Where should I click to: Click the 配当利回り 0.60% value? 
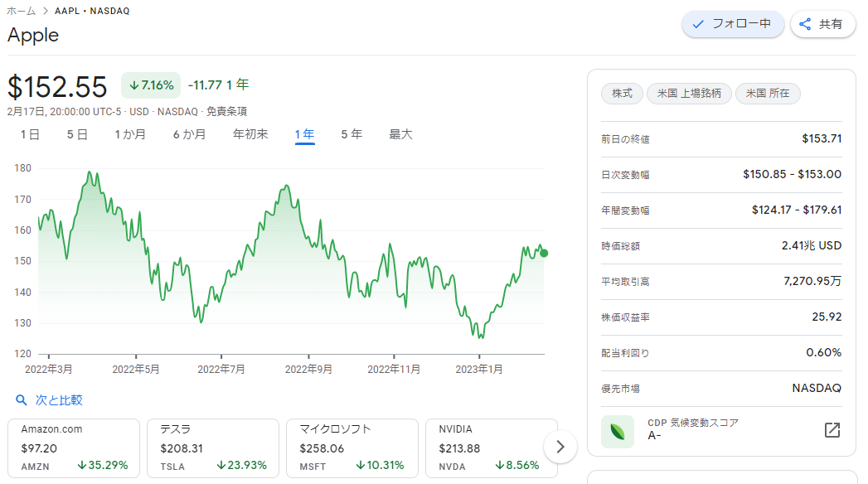tap(824, 352)
